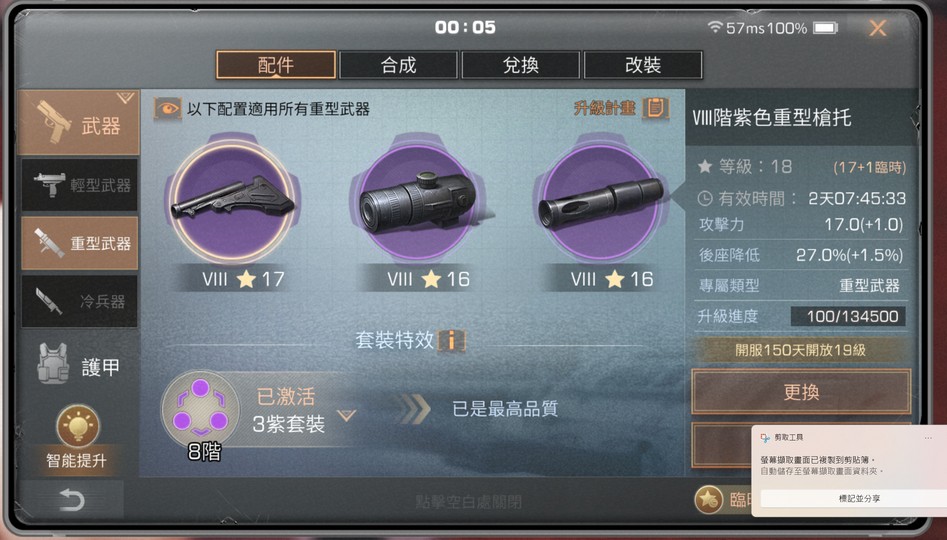Tap the 智能提升 lightbulb icon
947x540 pixels.
78,426
